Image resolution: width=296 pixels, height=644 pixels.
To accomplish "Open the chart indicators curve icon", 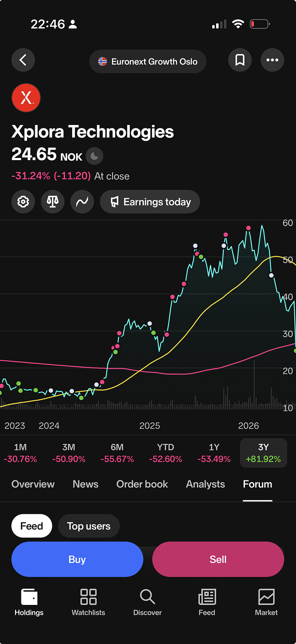I will [82, 202].
